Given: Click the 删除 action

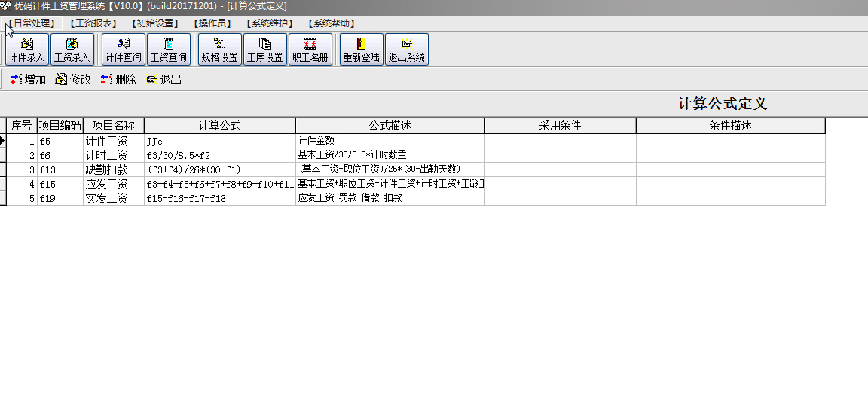Looking at the screenshot, I should 118,80.
